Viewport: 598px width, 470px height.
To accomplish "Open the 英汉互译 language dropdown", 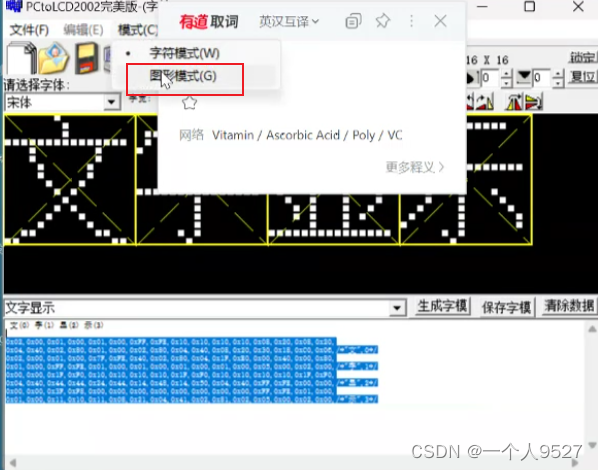I will coord(289,21).
